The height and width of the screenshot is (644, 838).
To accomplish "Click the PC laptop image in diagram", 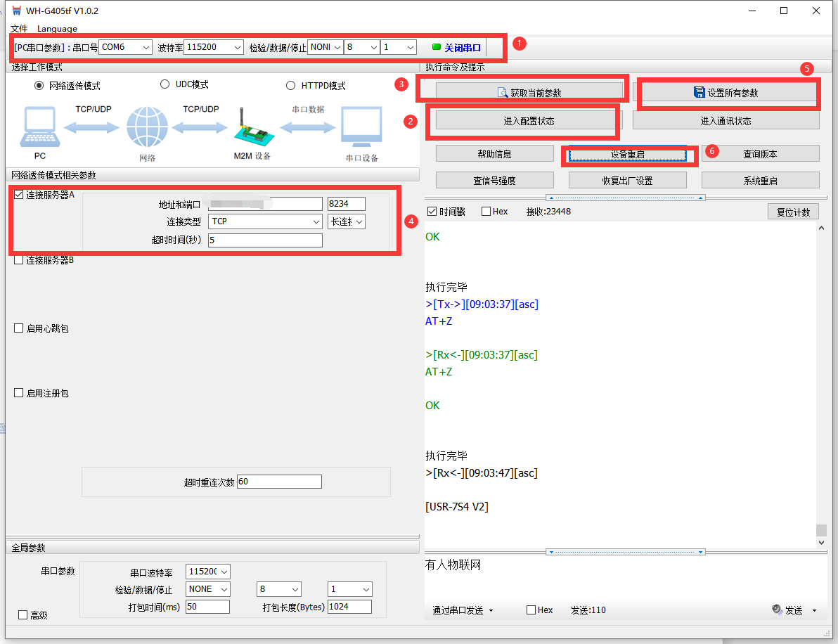I will click(39, 127).
